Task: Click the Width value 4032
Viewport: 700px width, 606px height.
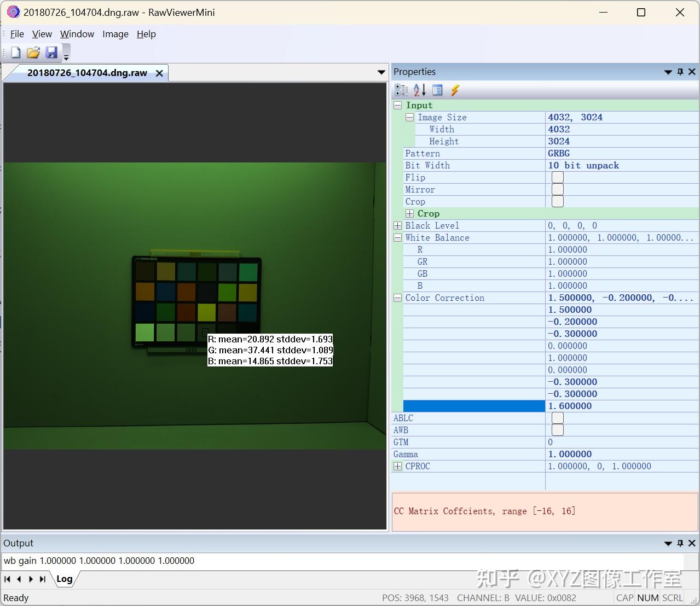Action: (559, 129)
